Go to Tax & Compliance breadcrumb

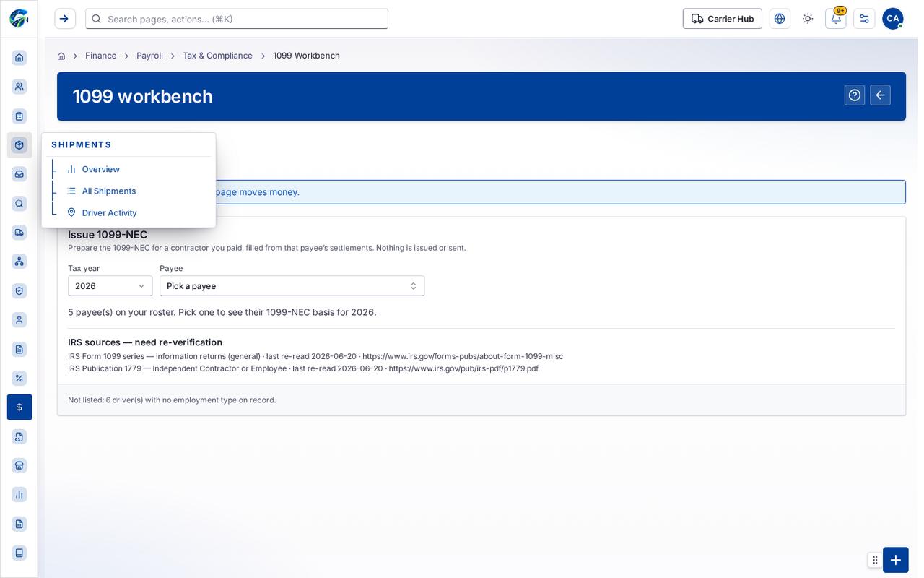(217, 56)
